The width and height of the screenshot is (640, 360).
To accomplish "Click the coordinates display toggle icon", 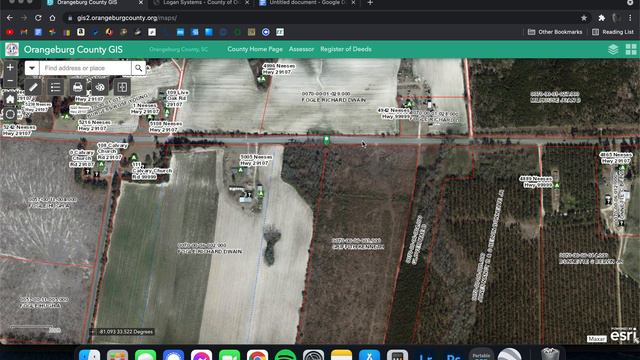I will (93, 332).
